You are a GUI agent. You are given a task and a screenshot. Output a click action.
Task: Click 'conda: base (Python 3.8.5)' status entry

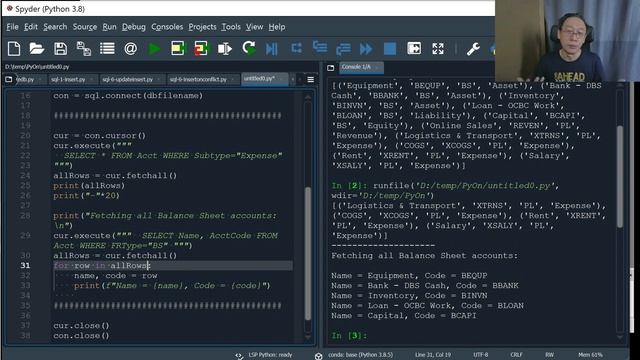[361, 355]
